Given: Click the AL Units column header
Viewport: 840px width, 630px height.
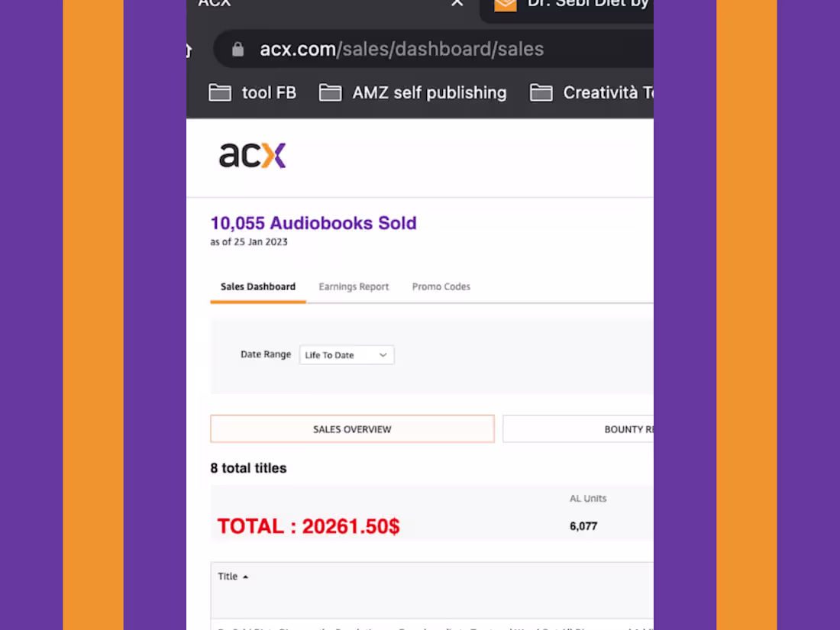Looking at the screenshot, I should (x=588, y=499).
